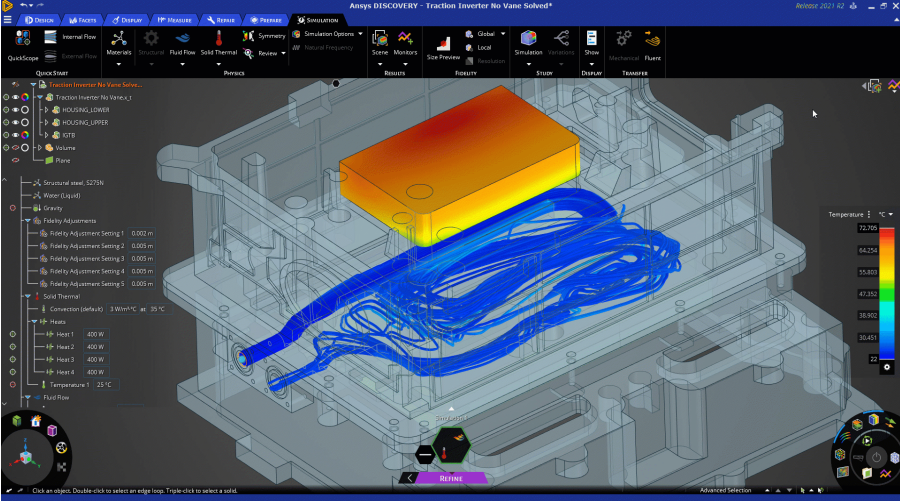This screenshot has width=900, height=501.
Task: Collapse the Fluid Flow group
Action: click(27, 397)
